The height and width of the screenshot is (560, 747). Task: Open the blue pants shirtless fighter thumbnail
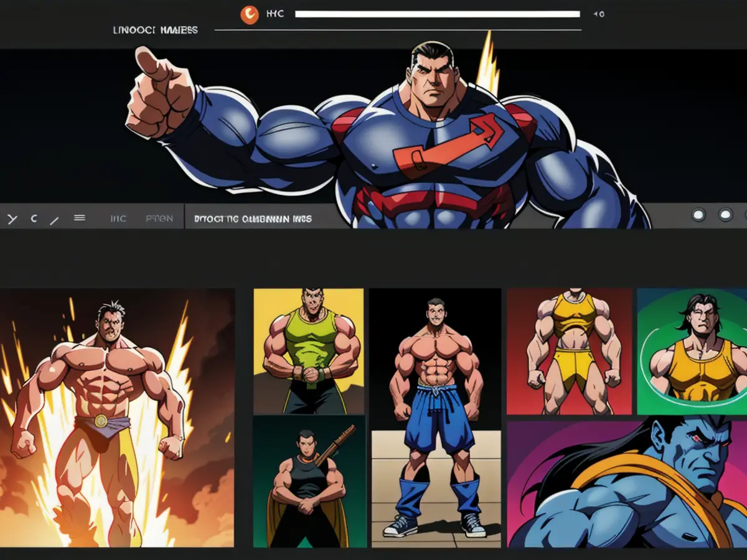[x=435, y=418]
